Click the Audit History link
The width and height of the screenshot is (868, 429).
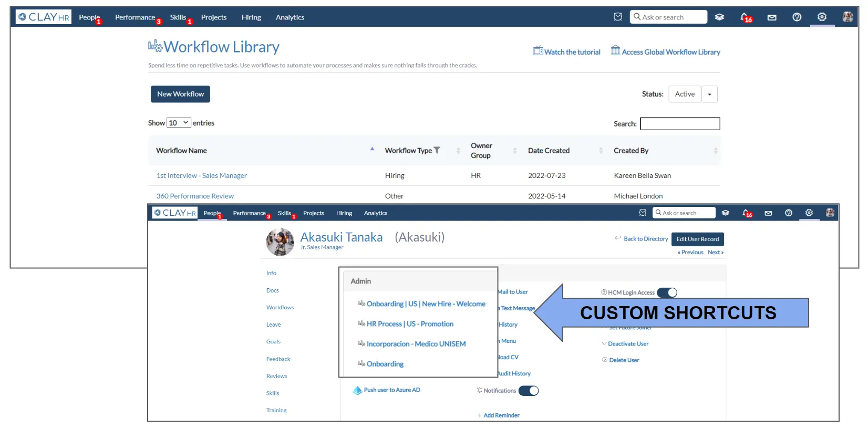pyautogui.click(x=514, y=374)
